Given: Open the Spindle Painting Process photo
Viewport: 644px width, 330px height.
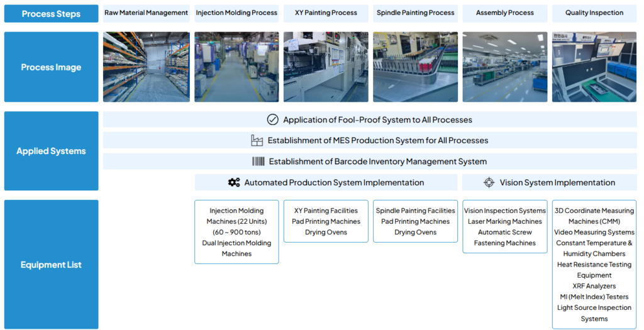Looking at the screenshot, I should (415, 67).
